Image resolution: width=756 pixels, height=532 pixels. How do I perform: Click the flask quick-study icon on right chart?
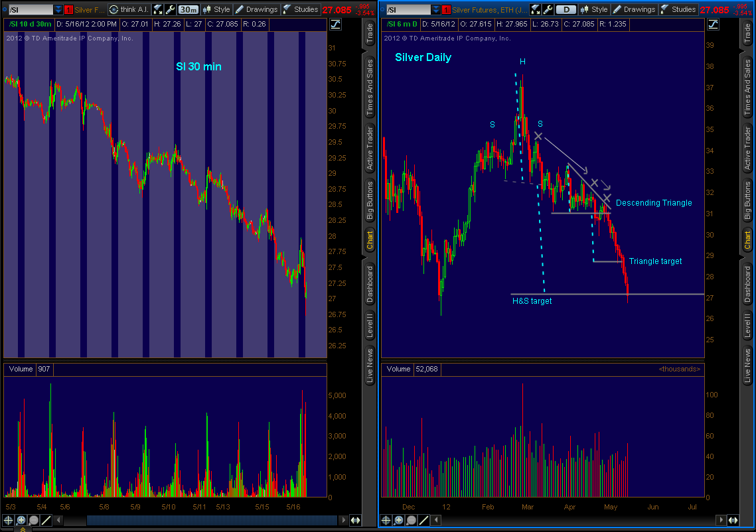pyautogui.click(x=537, y=9)
